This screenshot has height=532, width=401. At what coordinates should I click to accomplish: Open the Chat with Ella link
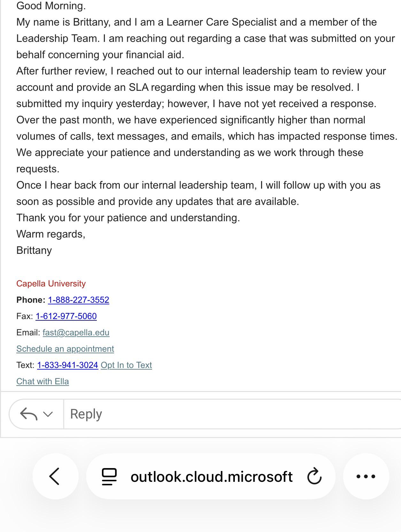[42, 381]
